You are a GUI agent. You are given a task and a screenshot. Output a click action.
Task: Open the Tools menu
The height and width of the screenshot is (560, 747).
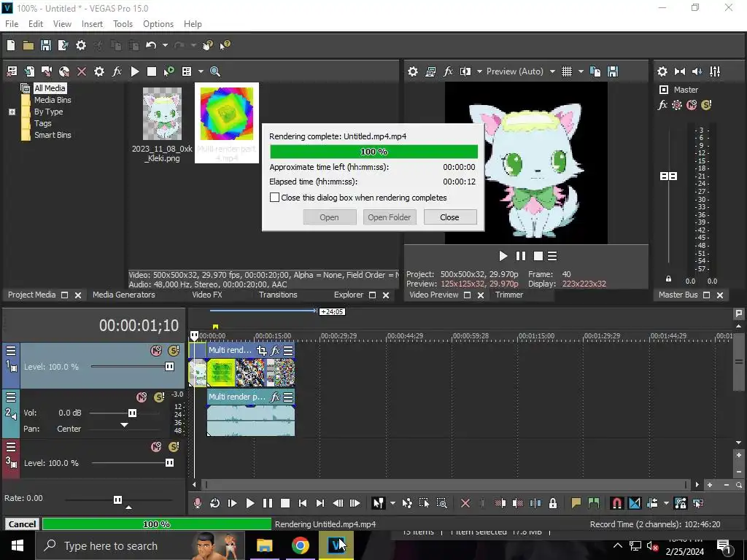click(123, 24)
